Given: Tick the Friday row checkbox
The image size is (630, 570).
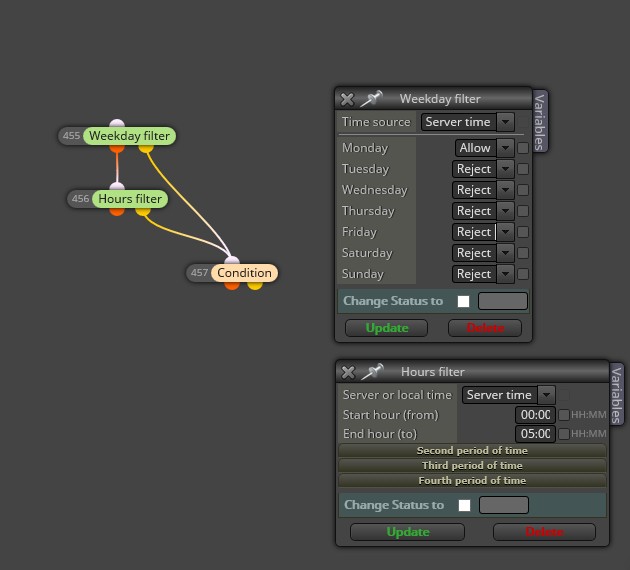Looking at the screenshot, I should [523, 232].
